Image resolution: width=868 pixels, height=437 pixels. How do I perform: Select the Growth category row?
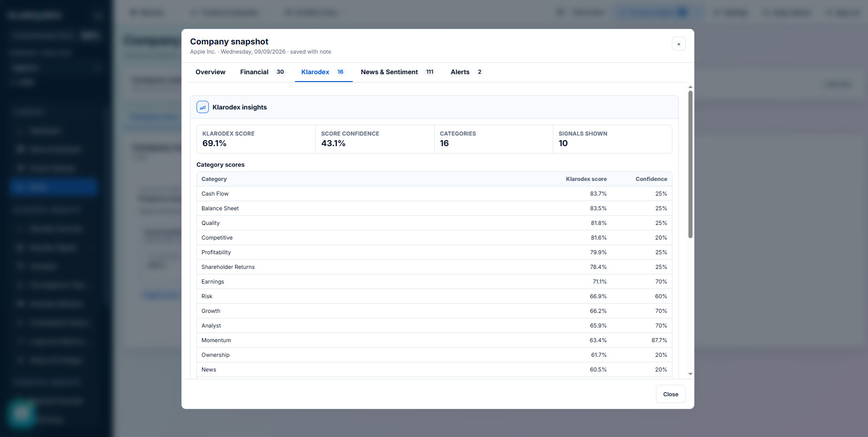tap(434, 311)
